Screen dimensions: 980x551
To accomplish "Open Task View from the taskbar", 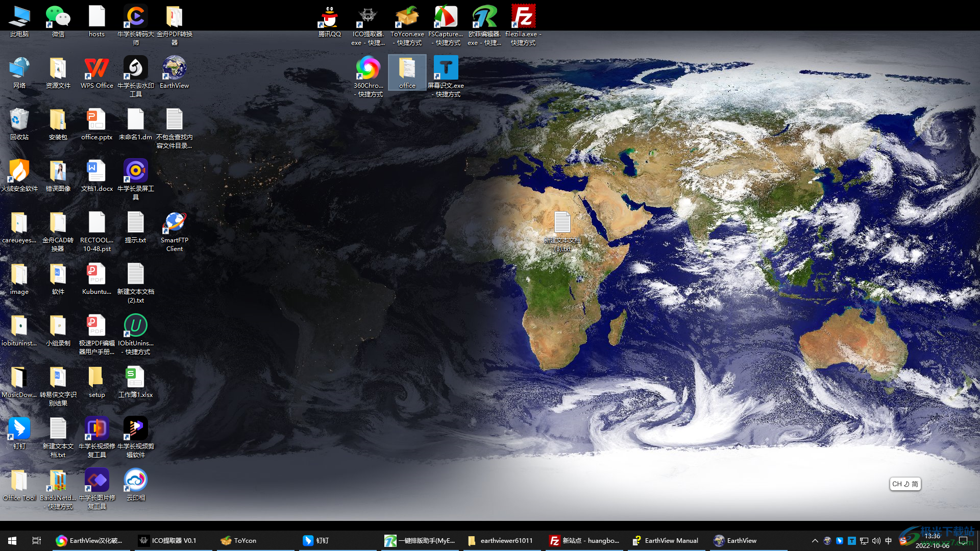I will click(36, 540).
